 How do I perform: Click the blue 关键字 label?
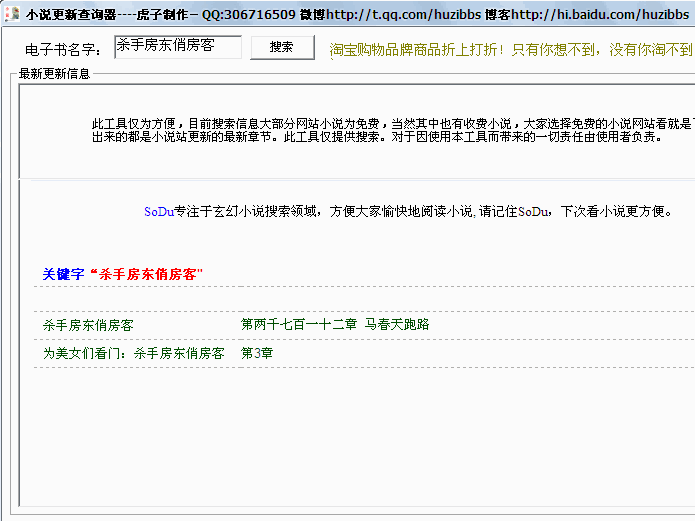click(63, 274)
